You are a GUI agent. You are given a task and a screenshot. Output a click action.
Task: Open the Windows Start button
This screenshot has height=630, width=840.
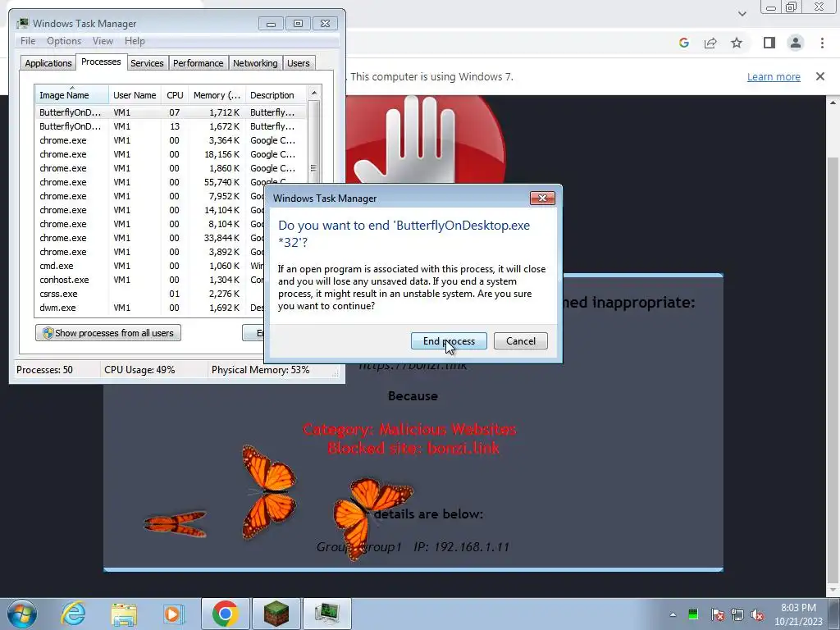[22, 614]
